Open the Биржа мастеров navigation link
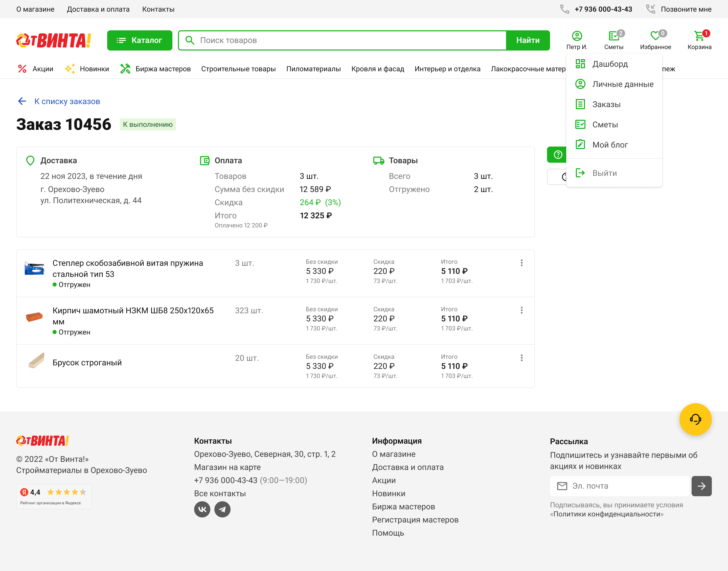Image resolution: width=728 pixels, height=571 pixels. [x=163, y=69]
